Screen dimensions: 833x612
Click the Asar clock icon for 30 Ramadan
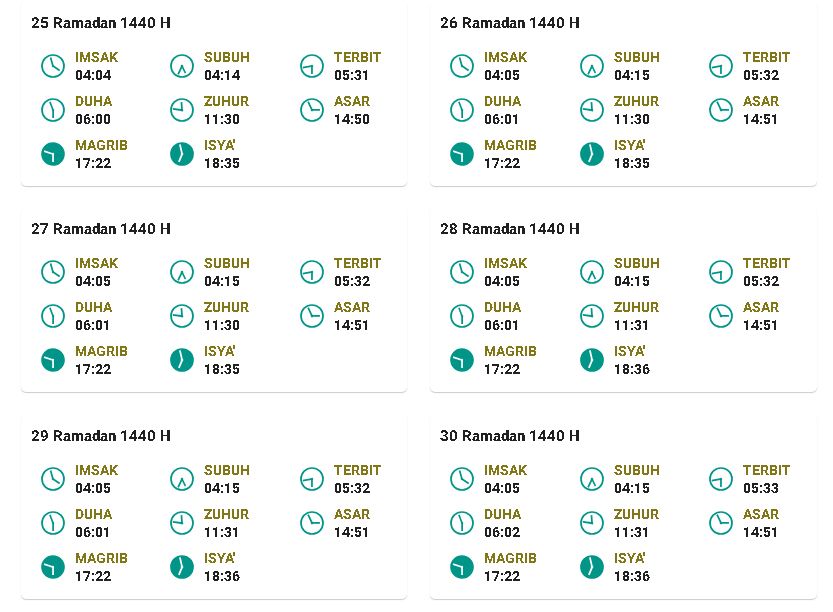721,523
